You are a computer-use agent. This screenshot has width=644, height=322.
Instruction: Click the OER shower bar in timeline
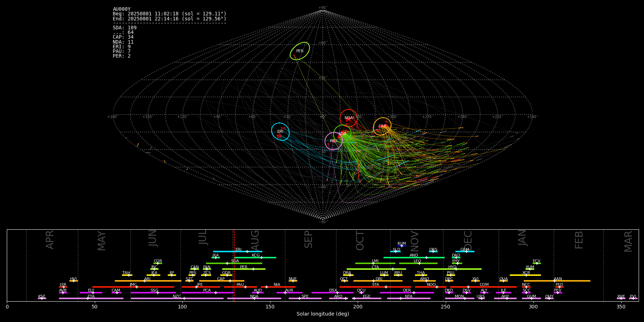(407, 293)
